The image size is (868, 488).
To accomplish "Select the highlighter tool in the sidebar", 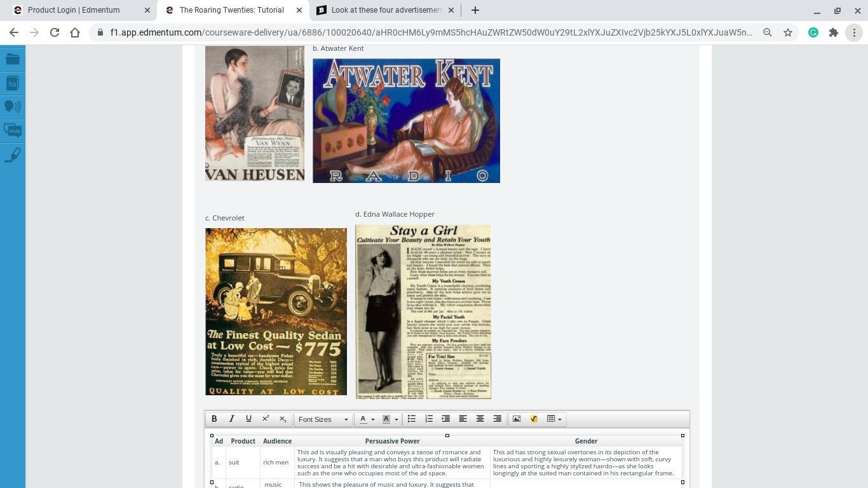I will coord(13,155).
